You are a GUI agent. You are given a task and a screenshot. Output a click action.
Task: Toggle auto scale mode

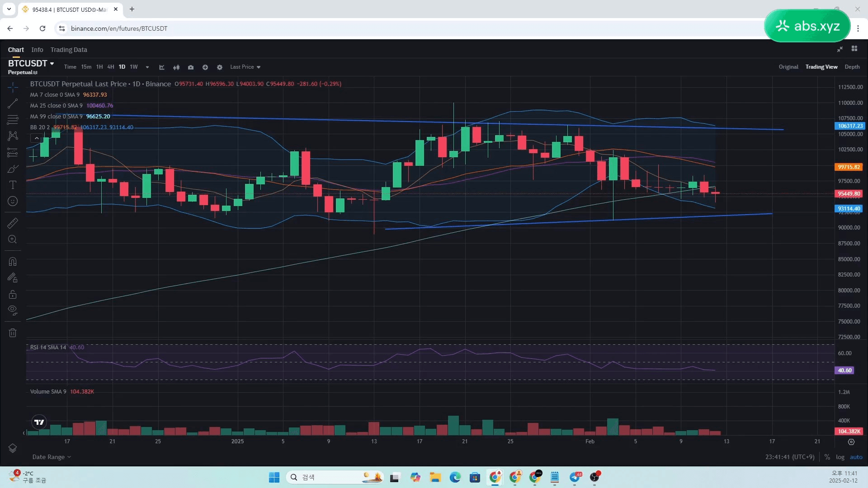pos(856,457)
